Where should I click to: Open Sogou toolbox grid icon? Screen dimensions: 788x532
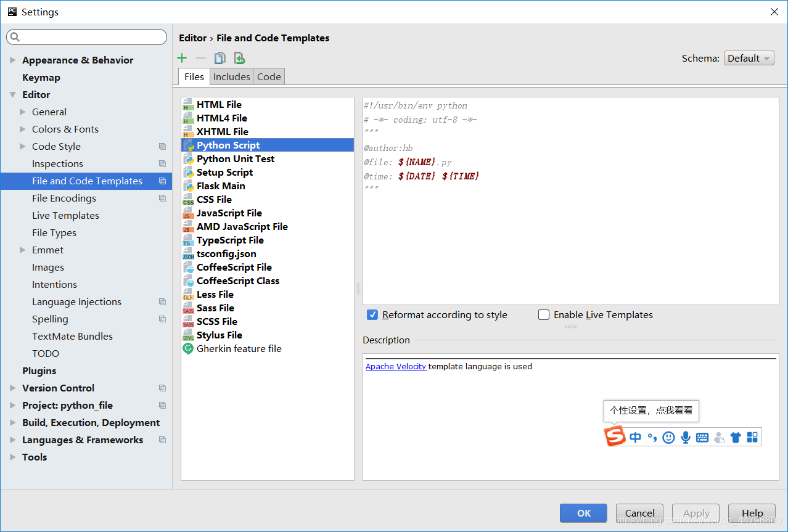tap(752, 437)
